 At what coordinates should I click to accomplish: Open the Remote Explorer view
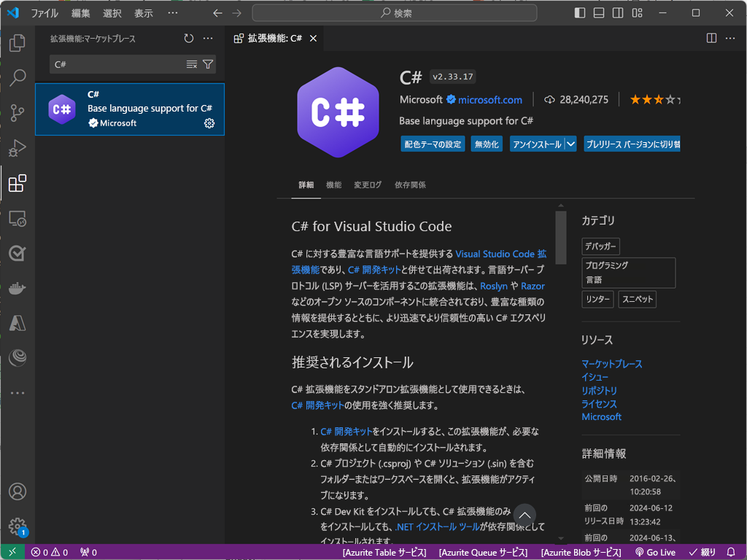pyautogui.click(x=18, y=219)
